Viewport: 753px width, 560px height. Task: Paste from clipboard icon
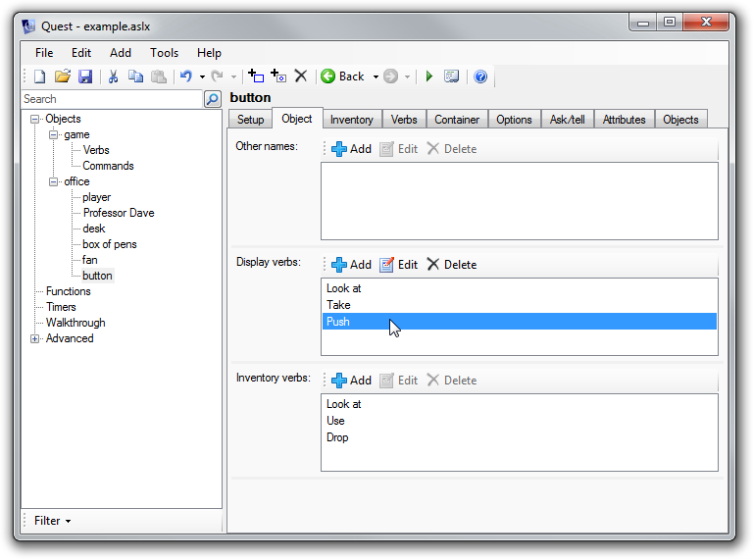[159, 76]
